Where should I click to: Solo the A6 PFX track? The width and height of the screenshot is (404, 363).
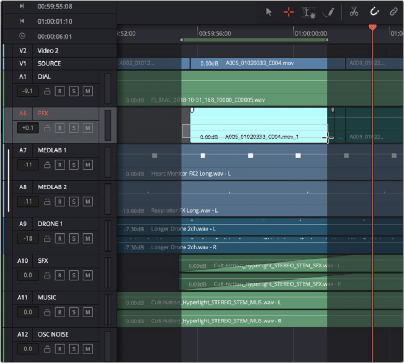point(74,128)
